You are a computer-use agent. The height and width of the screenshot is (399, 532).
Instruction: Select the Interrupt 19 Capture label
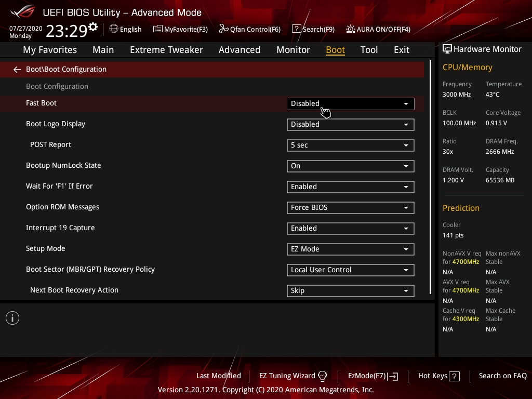click(x=60, y=228)
